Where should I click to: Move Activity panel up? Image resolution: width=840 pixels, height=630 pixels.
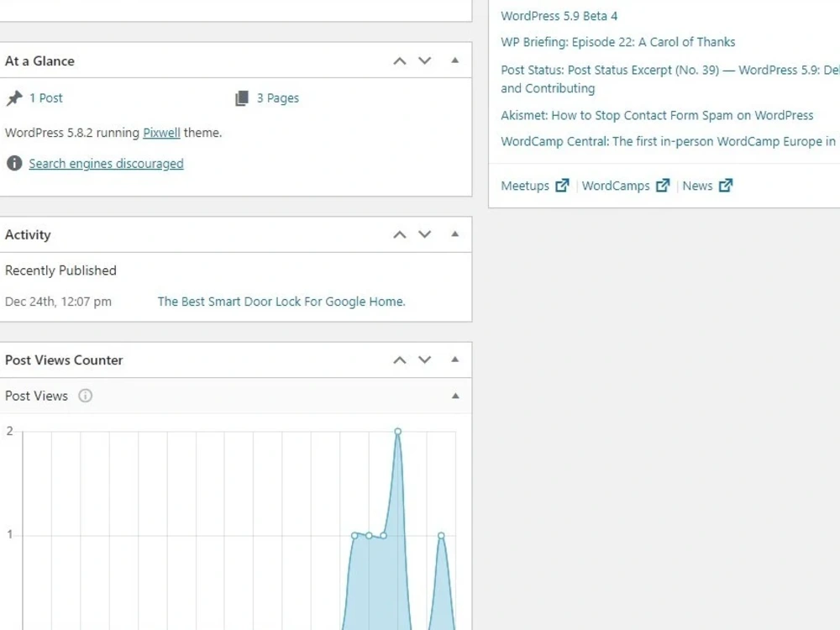[400, 234]
